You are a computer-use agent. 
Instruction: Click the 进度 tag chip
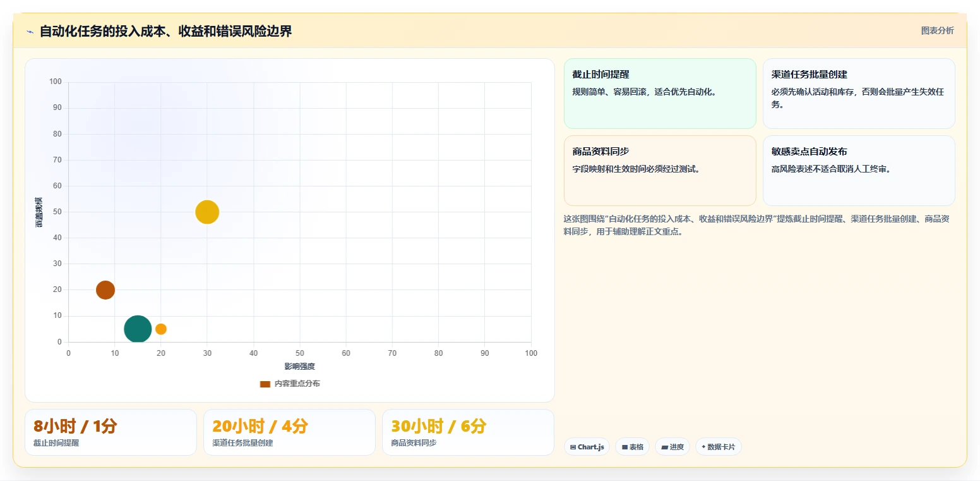[x=672, y=447]
